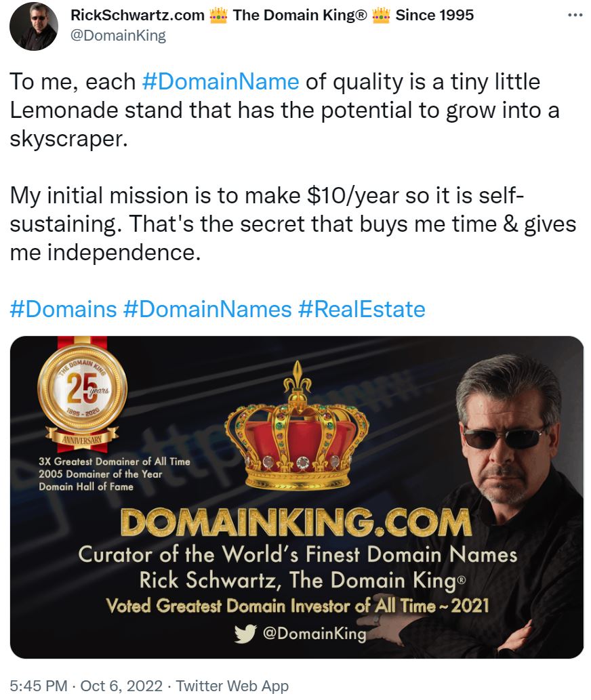
Task: Click the author's profile avatar photo
Action: pos(34,26)
